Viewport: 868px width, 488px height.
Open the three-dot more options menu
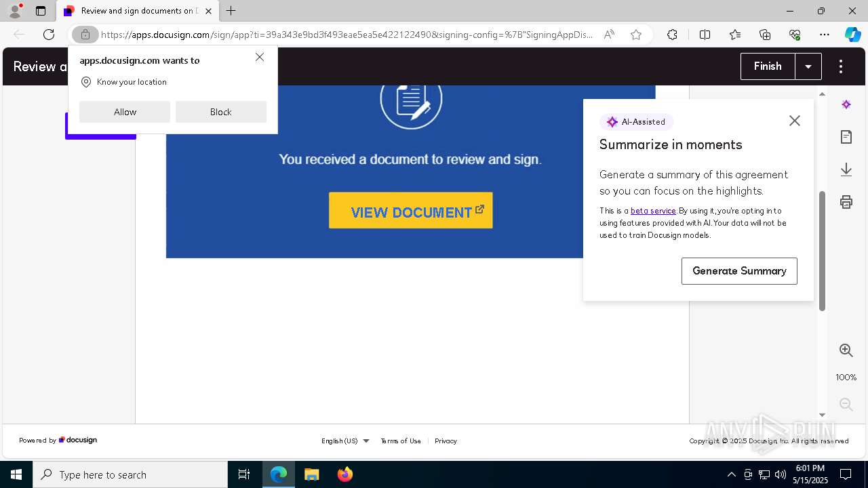point(841,66)
